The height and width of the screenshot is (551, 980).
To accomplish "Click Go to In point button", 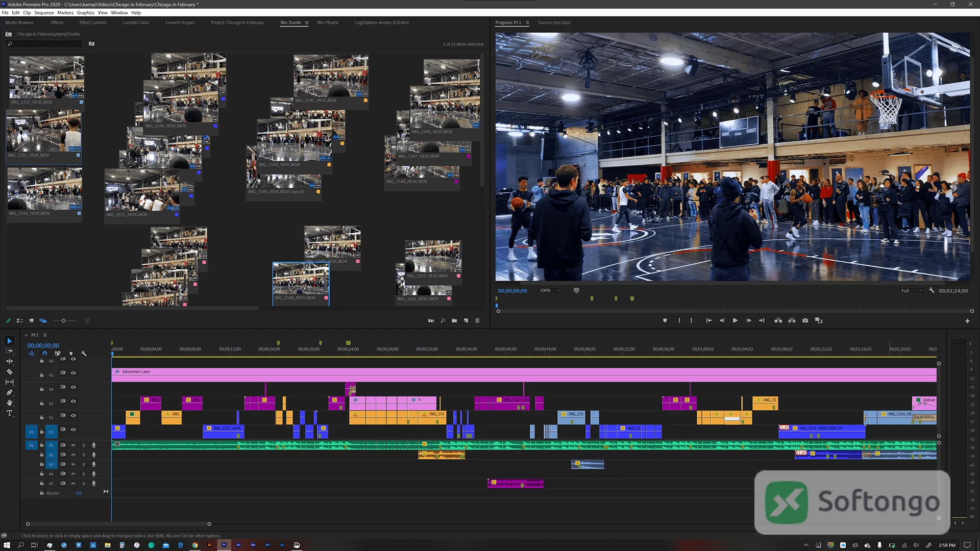I will click(708, 320).
